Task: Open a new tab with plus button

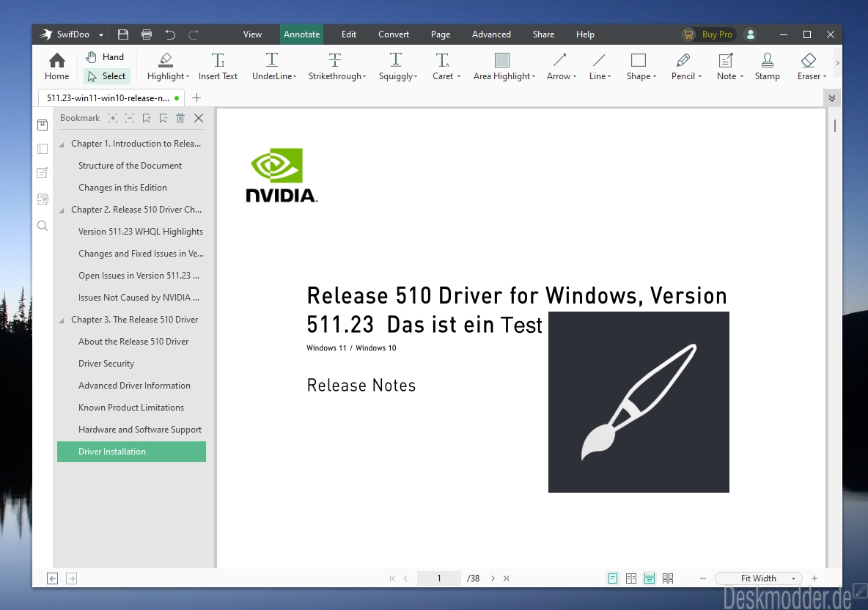Action: tap(196, 98)
